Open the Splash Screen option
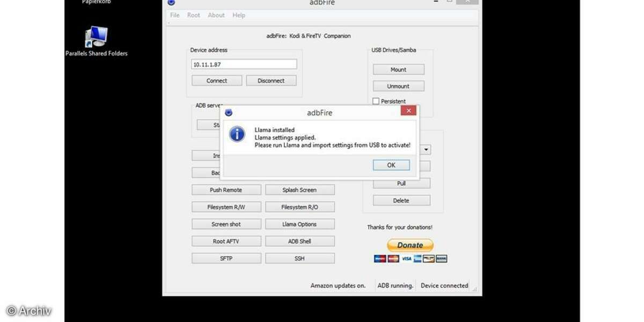Viewport: 644px width, 322px height. coord(299,190)
